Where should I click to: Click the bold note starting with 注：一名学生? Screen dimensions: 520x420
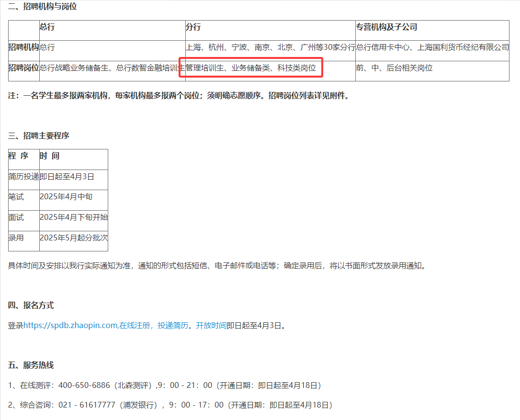[179, 96]
